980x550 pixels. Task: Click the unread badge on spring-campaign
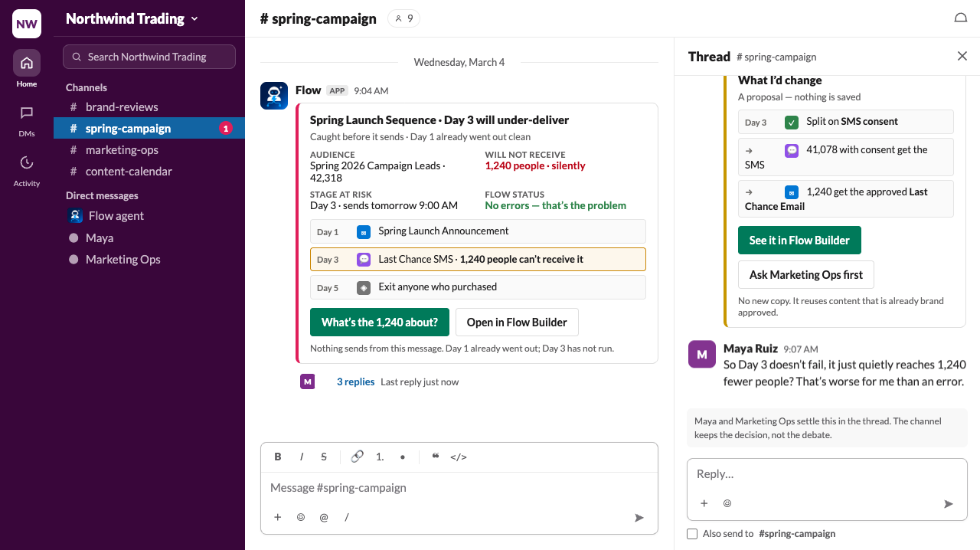[x=226, y=129]
